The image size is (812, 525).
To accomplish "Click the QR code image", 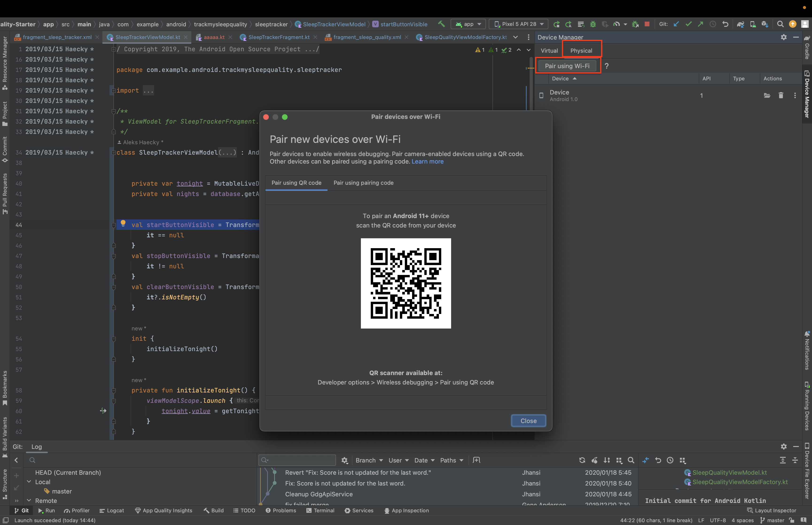I will [406, 283].
